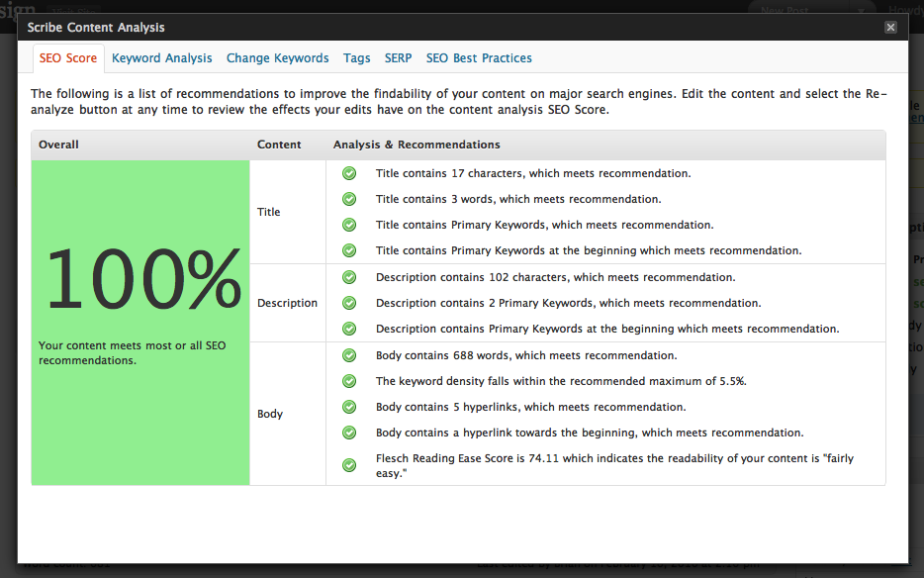
Task: Click the Overall column header
Action: point(58,144)
